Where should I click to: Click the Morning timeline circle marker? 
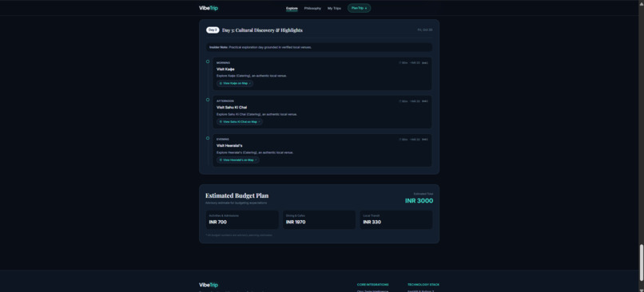[x=208, y=61]
